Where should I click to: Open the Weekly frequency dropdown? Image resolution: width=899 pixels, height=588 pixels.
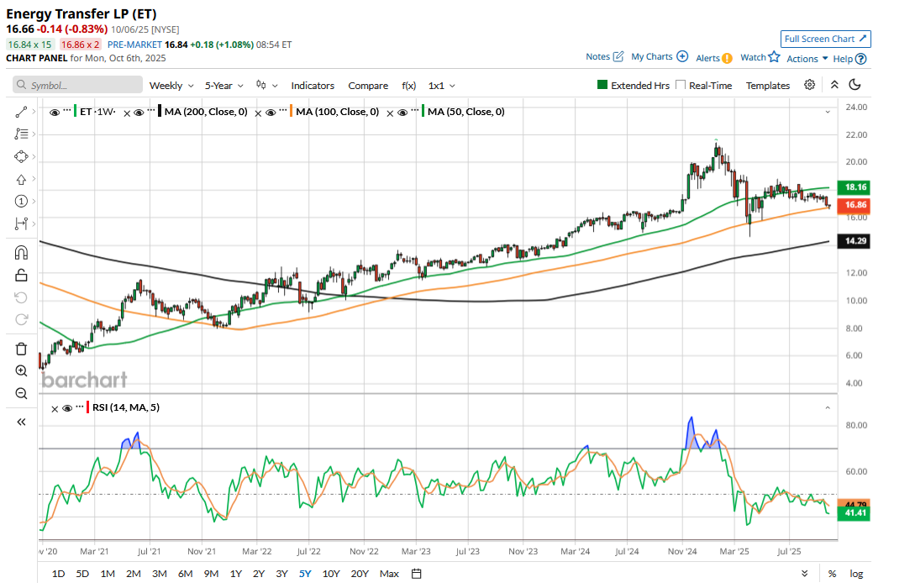pos(171,86)
